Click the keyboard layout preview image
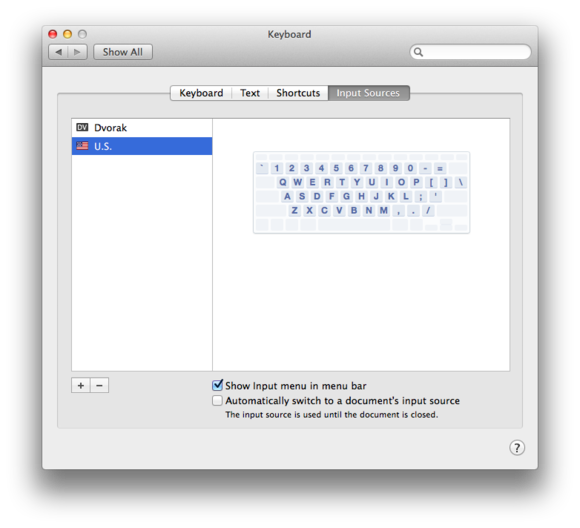The width and height of the screenshot is (580, 528). 361,192
